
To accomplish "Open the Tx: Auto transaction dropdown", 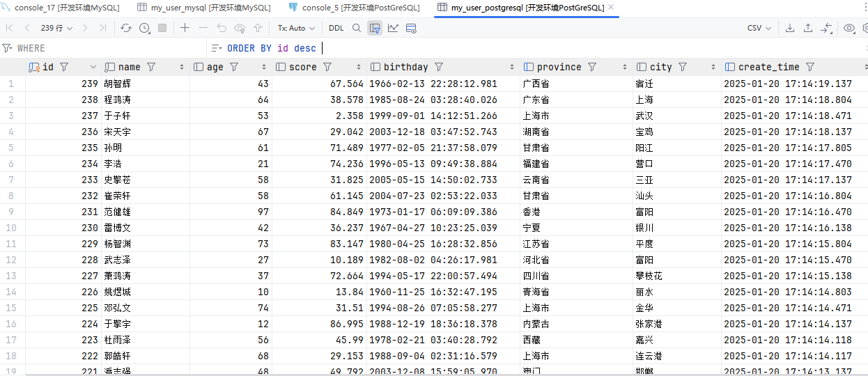I will click(x=296, y=28).
